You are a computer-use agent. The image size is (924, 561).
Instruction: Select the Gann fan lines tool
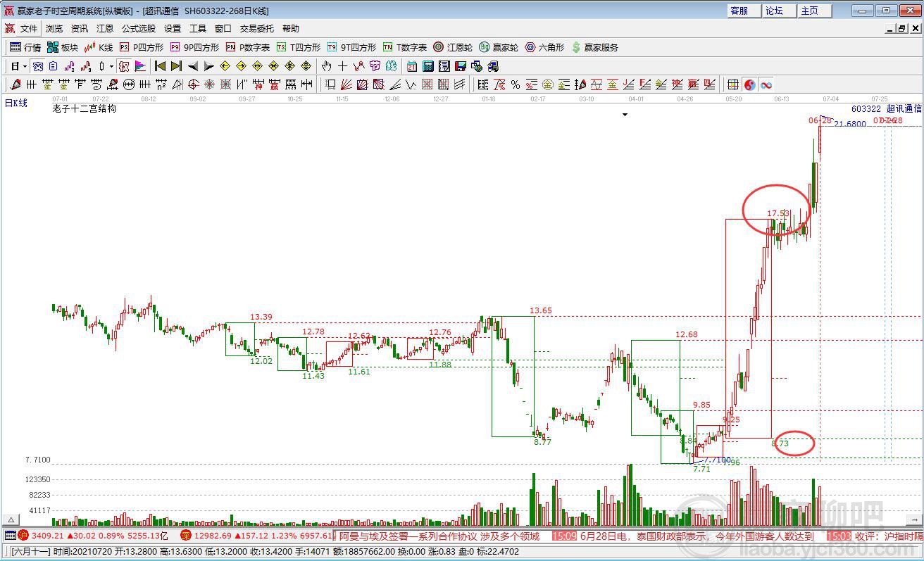(x=346, y=84)
